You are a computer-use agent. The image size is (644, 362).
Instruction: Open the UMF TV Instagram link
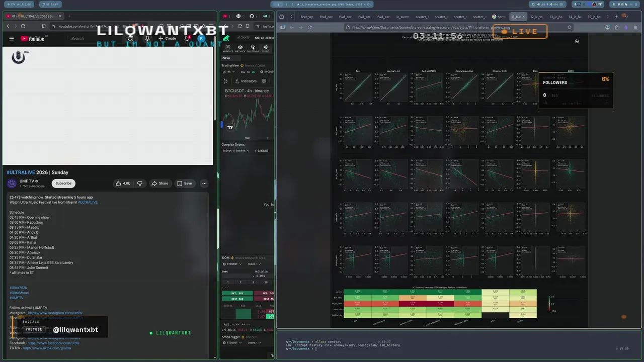click(55, 313)
